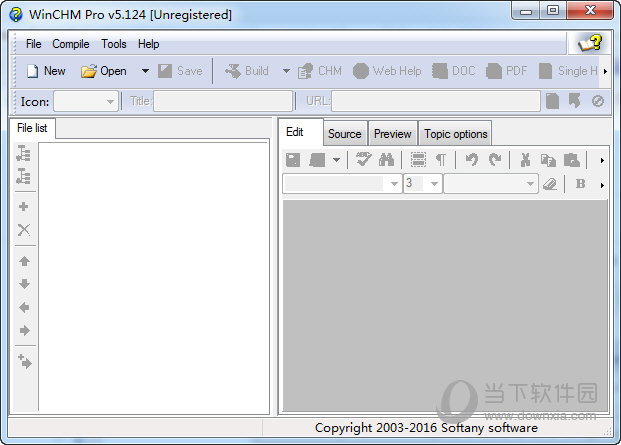Click the plus add-item icon
Image resolution: width=621 pixels, height=445 pixels.
pos(24,206)
